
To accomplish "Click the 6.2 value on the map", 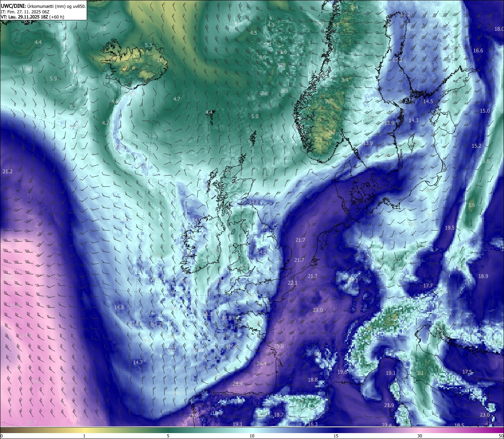I will tap(73, 107).
